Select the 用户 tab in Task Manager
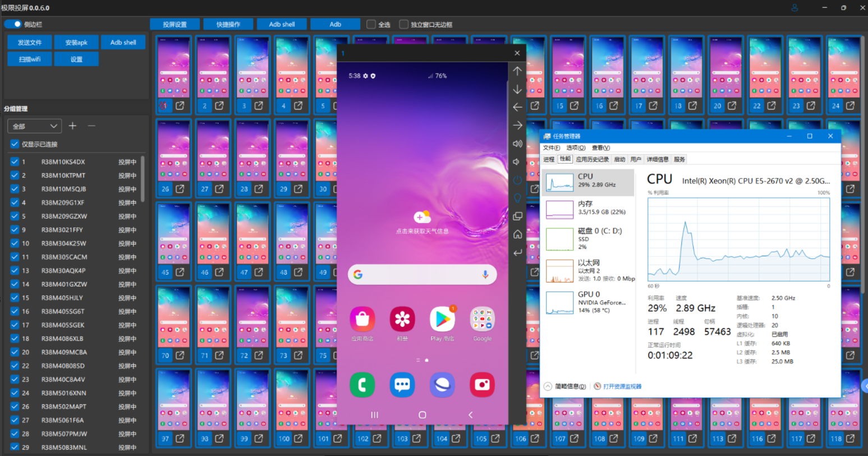The width and height of the screenshot is (868, 456). click(637, 159)
